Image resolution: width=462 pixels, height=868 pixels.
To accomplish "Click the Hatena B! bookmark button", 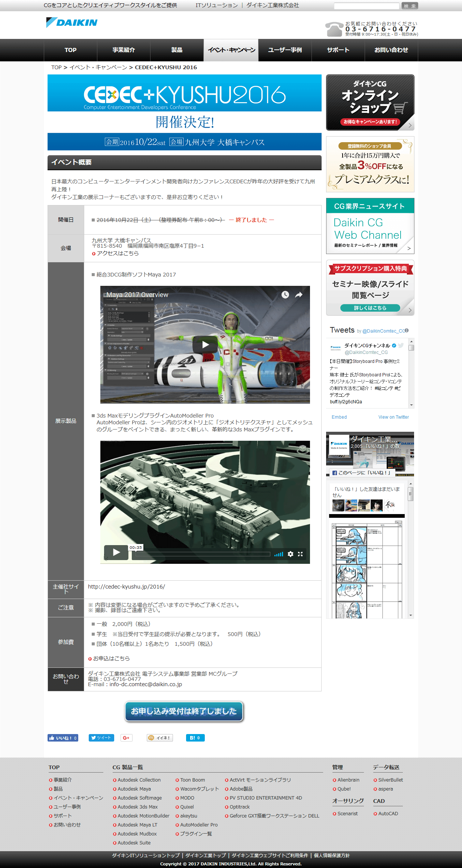I will coord(195,738).
